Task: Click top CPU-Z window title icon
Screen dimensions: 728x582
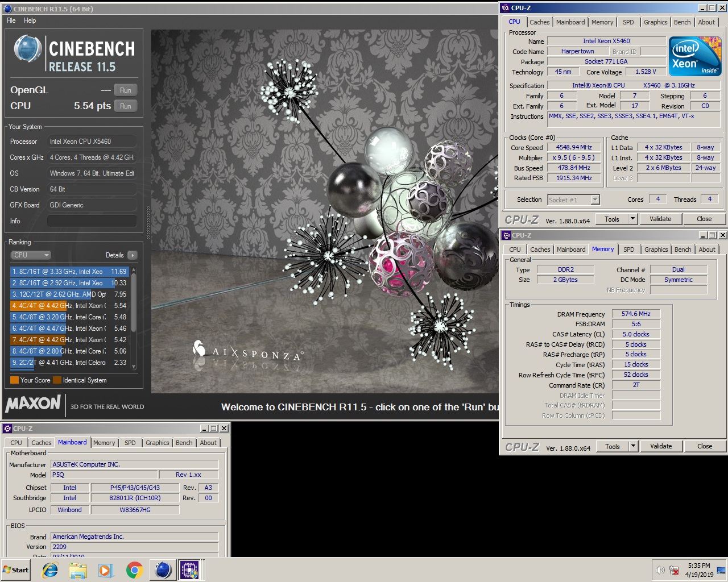Action: (506, 8)
